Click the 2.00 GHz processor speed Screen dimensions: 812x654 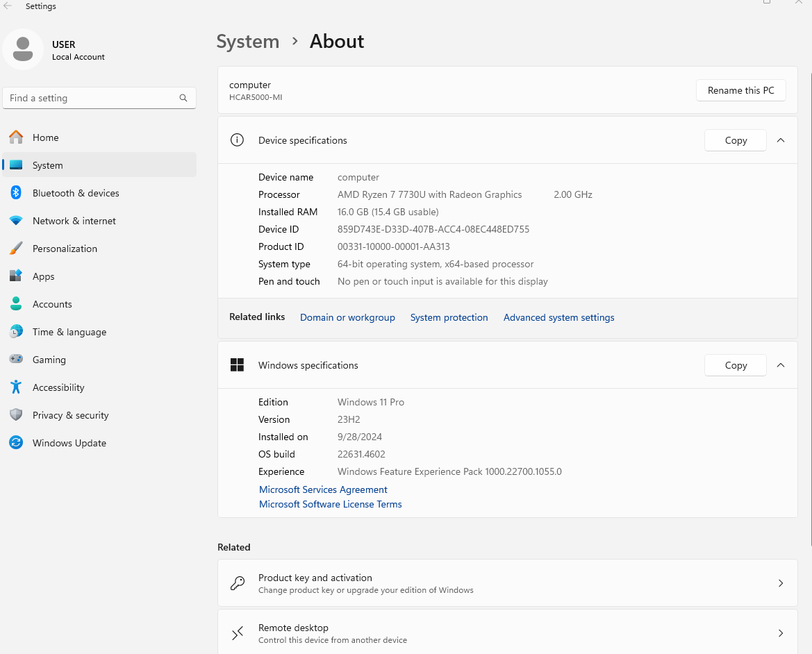[573, 194]
